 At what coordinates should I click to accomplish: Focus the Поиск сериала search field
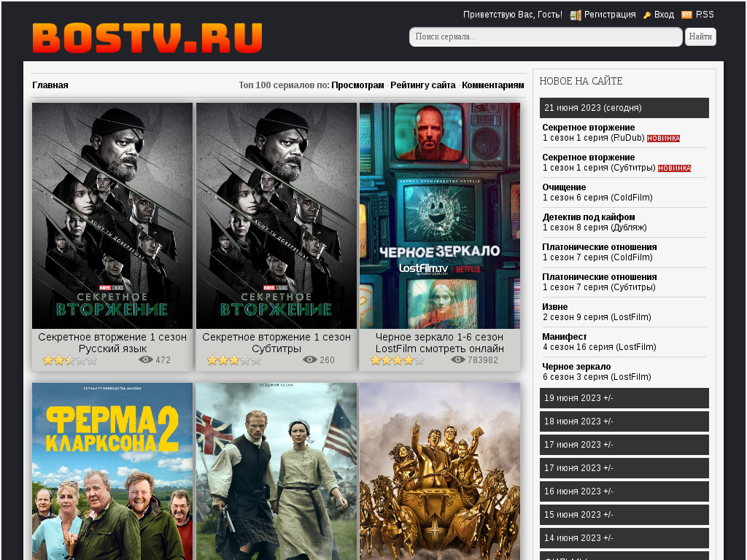pos(546,36)
